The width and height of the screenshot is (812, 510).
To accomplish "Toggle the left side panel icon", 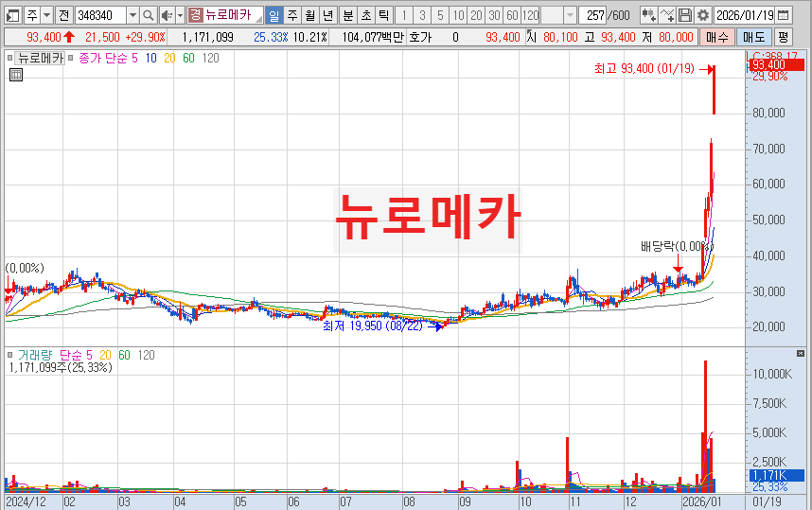I will [12, 15].
